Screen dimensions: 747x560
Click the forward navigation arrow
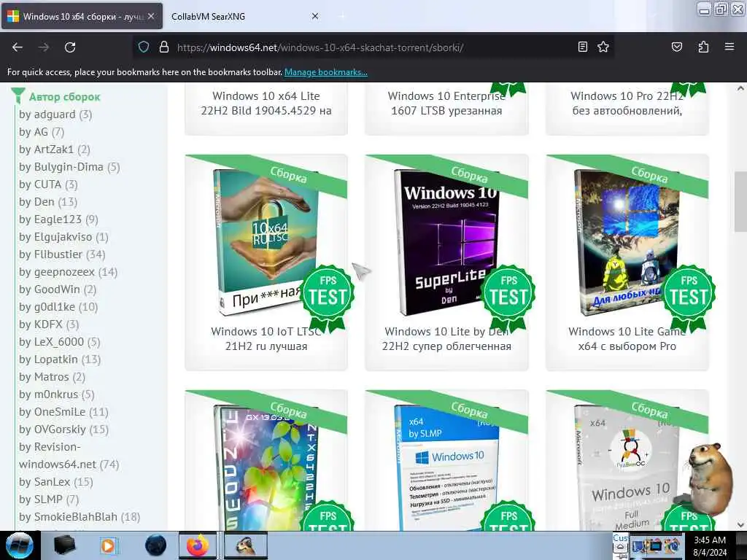coord(43,47)
